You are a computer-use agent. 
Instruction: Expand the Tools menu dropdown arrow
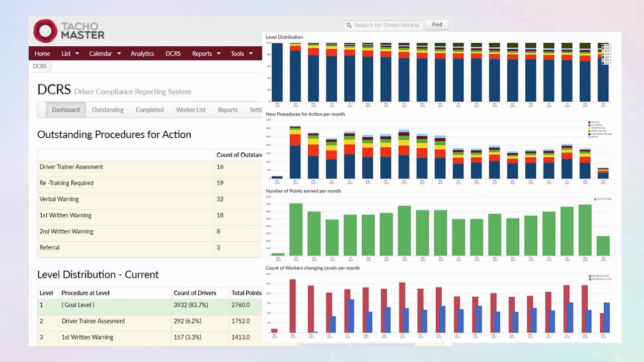(x=251, y=54)
